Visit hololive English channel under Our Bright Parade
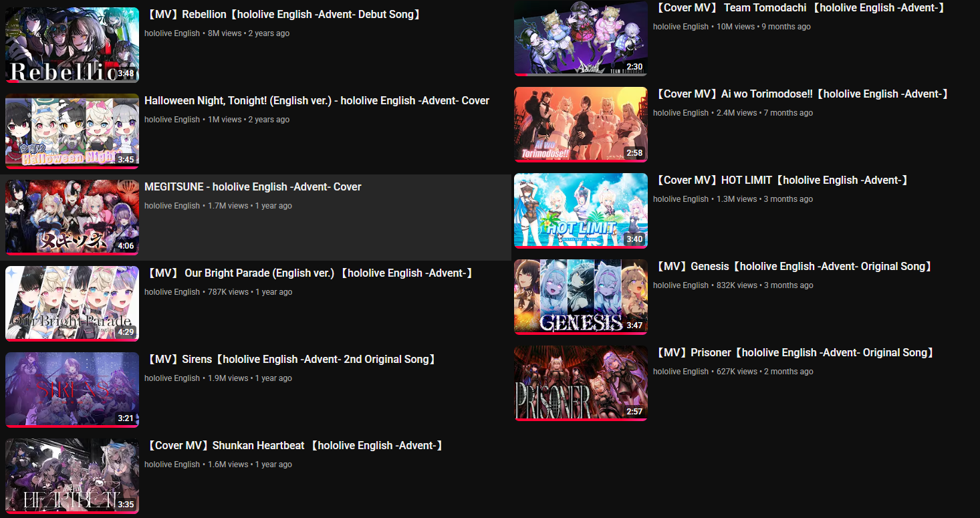Screen dimensions: 980x518 [x=172, y=292]
